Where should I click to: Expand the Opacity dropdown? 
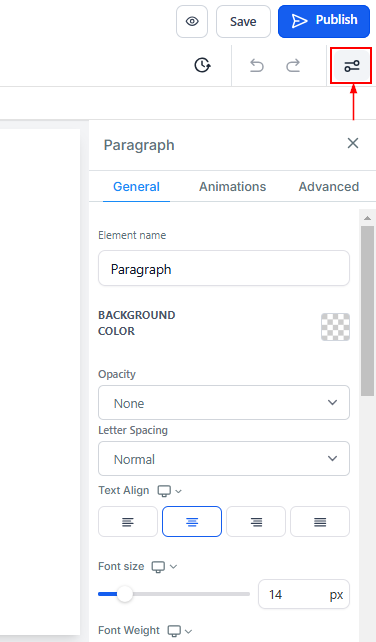(x=224, y=402)
